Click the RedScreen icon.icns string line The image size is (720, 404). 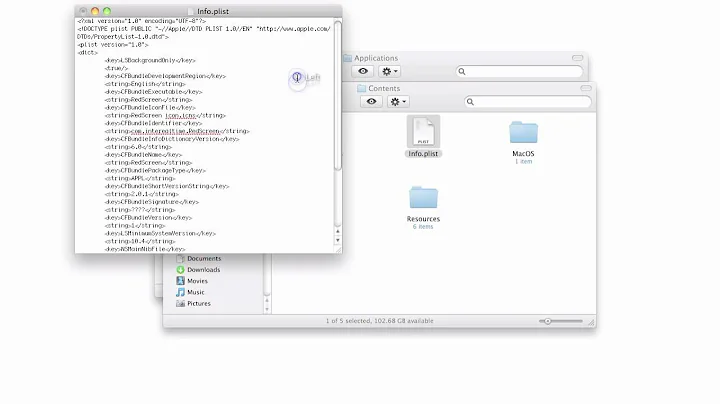pyautogui.click(x=165, y=116)
